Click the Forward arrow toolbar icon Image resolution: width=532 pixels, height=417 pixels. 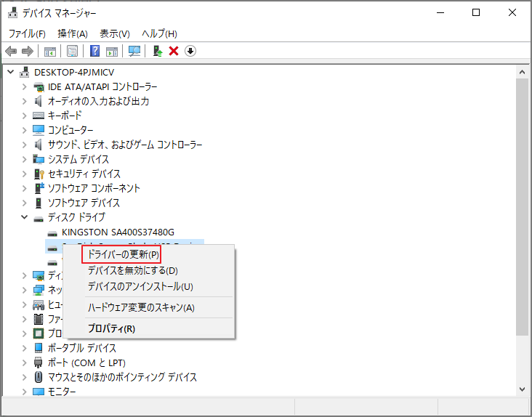coord(28,51)
